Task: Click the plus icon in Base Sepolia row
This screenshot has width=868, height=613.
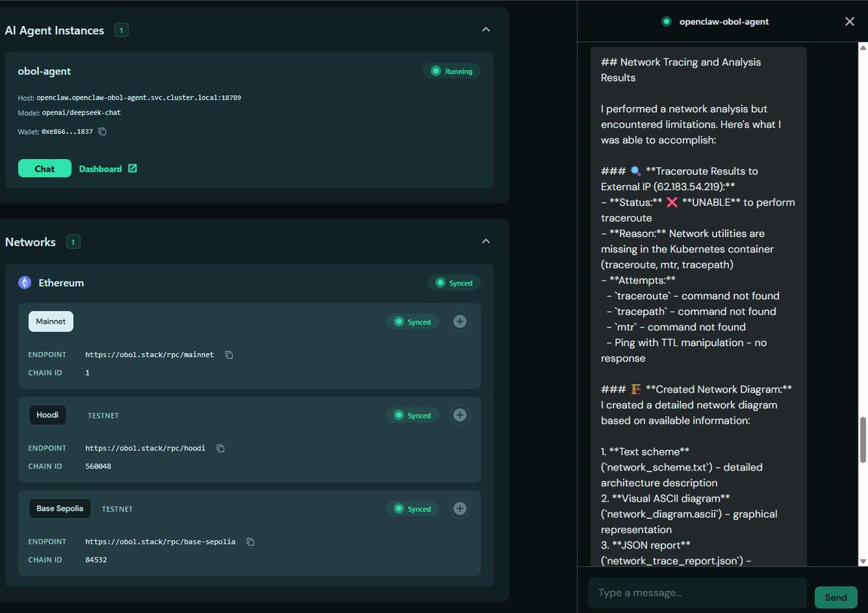Action: (459, 508)
